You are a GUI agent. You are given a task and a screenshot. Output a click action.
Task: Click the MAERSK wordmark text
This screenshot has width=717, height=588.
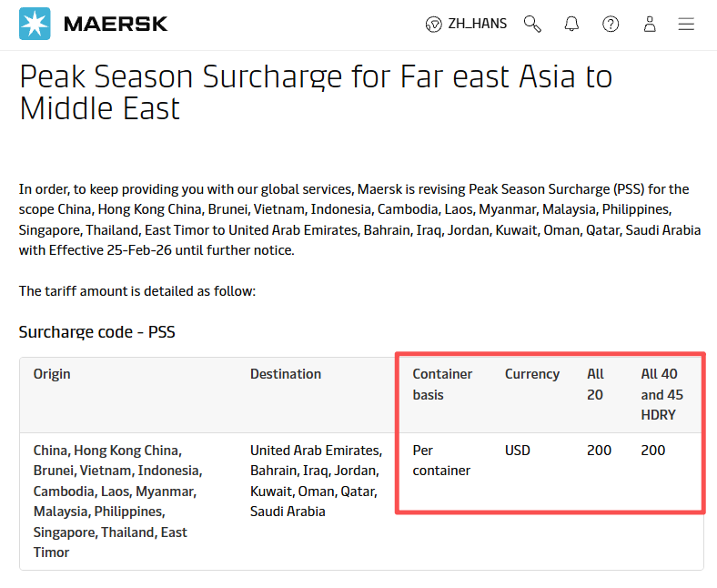point(116,25)
